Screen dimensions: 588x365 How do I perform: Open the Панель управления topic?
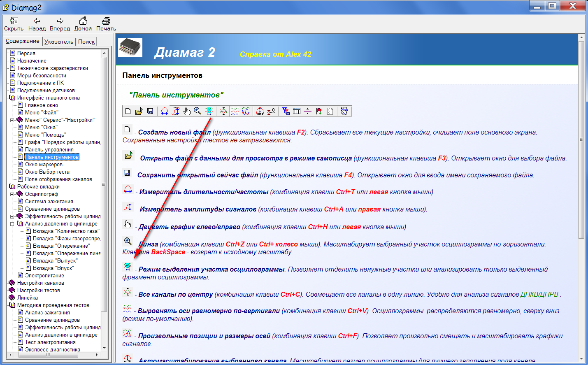click(49, 149)
